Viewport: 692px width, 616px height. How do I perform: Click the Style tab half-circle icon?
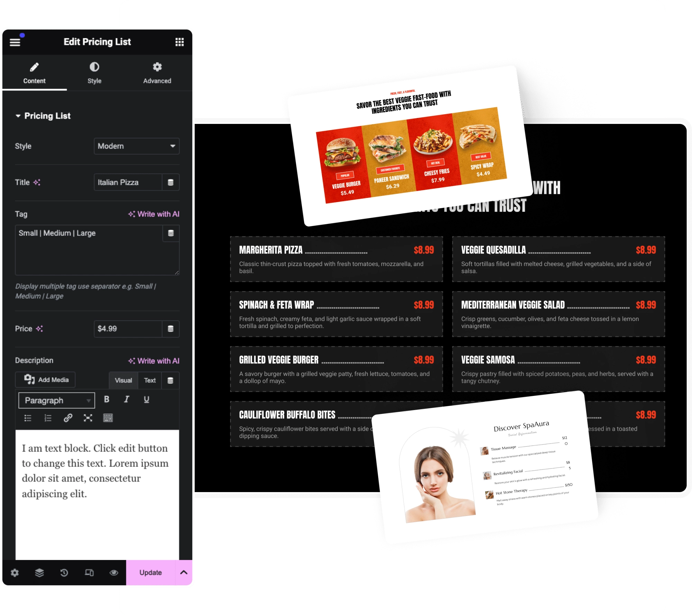(x=94, y=67)
